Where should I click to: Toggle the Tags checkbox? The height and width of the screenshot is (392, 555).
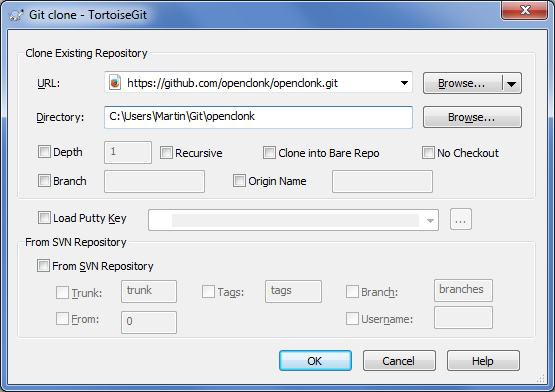click(208, 292)
